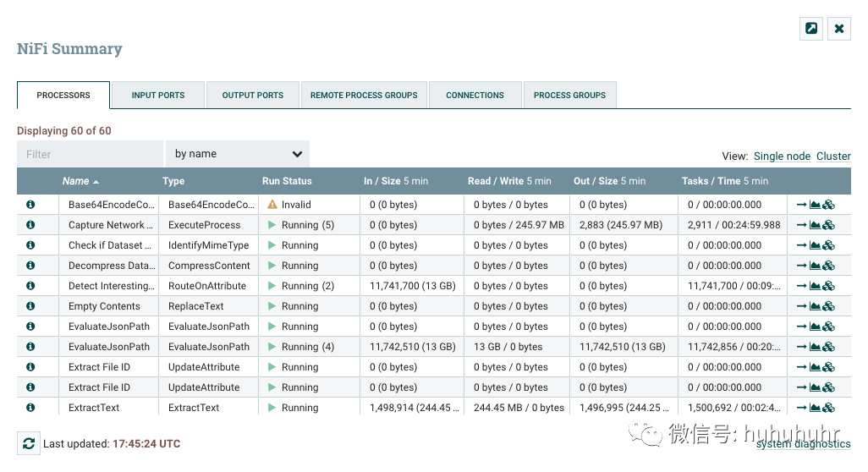The image size is (868, 472).
Task: View status history chart for Base64EncodeCo...
Action: [x=815, y=205]
